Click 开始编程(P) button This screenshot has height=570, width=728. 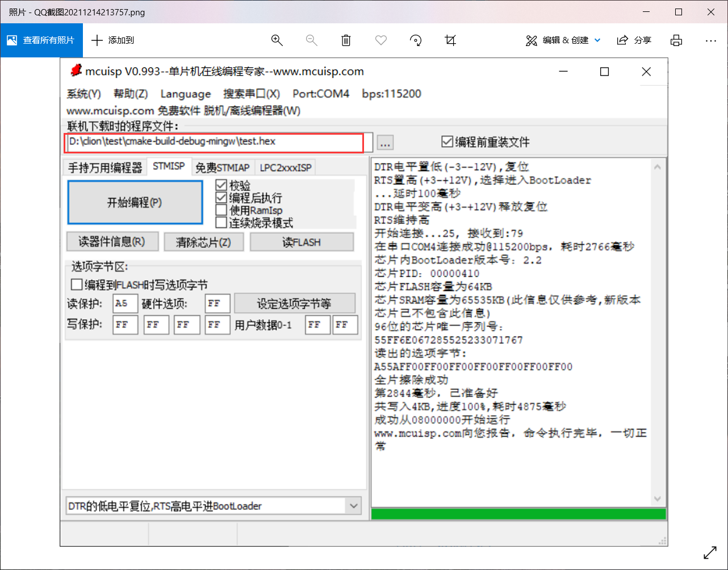[135, 202]
